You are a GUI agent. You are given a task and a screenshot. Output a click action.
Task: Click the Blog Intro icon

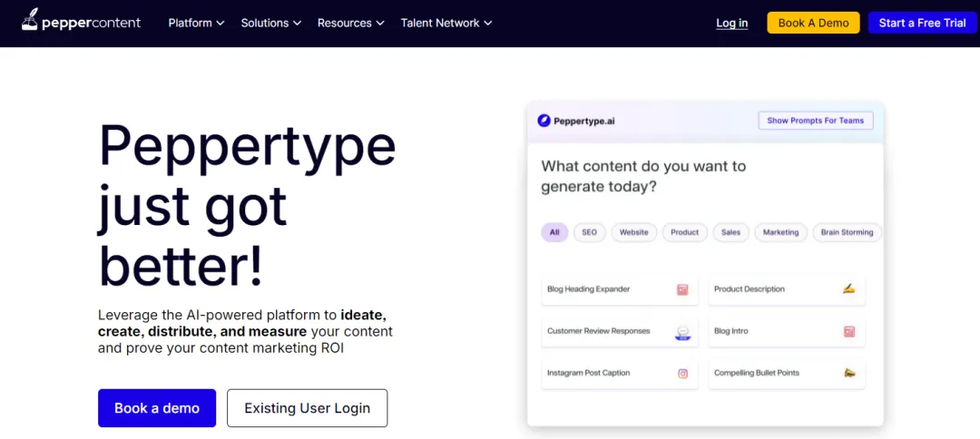(849, 332)
